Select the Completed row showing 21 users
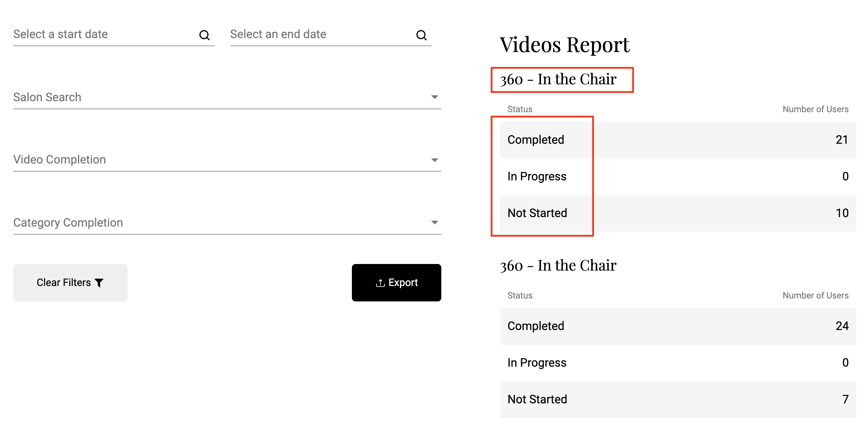 coord(677,140)
